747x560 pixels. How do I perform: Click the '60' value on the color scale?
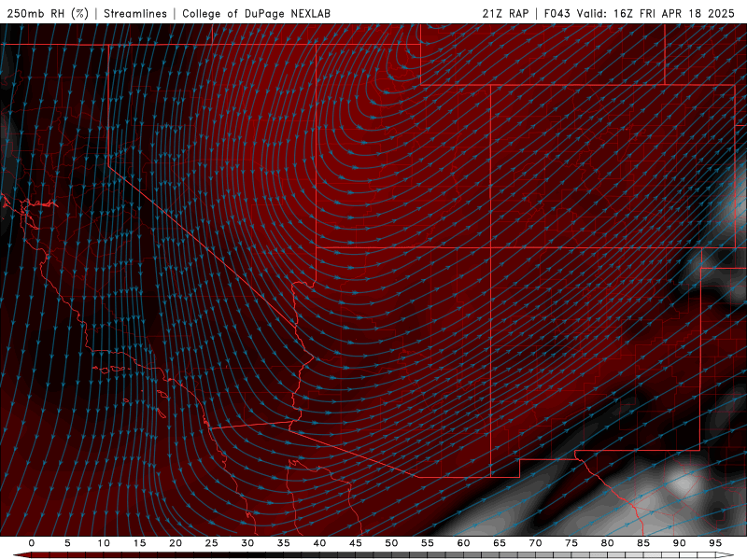[463, 543]
